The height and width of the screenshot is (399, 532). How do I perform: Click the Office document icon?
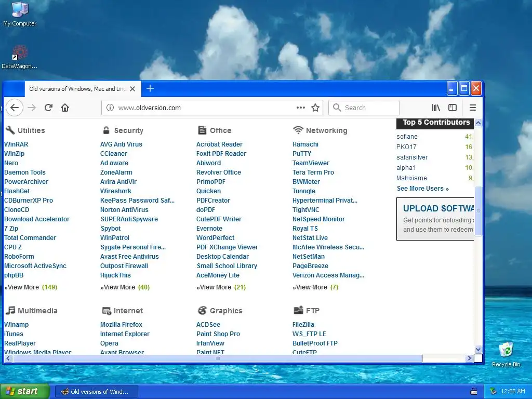[x=202, y=130]
